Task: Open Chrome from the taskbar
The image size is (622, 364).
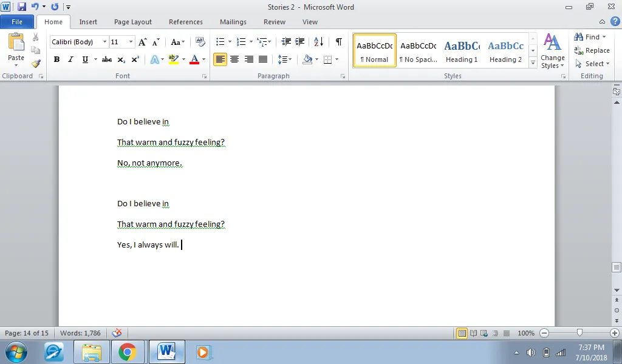Action: click(x=128, y=352)
